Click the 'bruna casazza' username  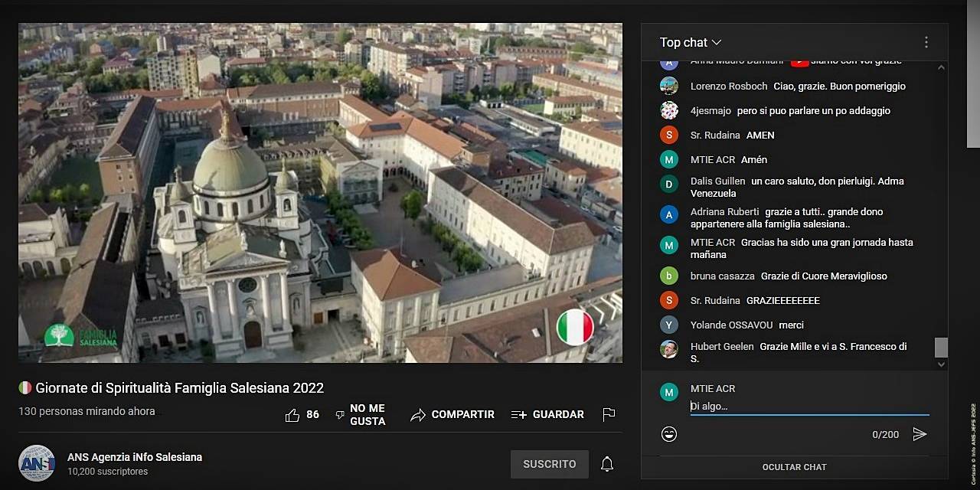click(x=723, y=276)
